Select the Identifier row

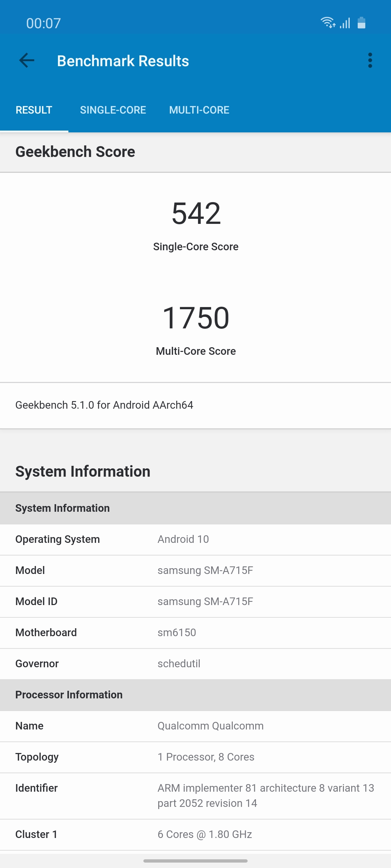pyautogui.click(x=195, y=796)
